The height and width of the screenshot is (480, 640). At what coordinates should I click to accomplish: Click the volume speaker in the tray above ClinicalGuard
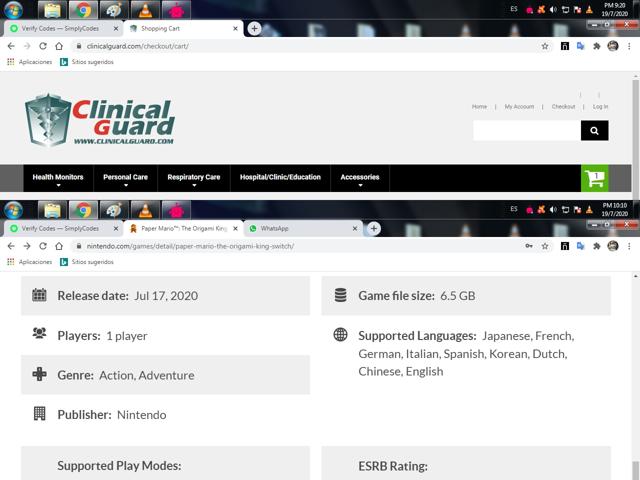[553, 9]
